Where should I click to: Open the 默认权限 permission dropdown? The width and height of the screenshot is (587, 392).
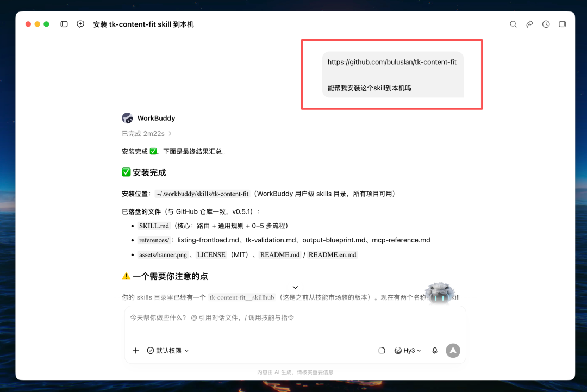point(168,351)
